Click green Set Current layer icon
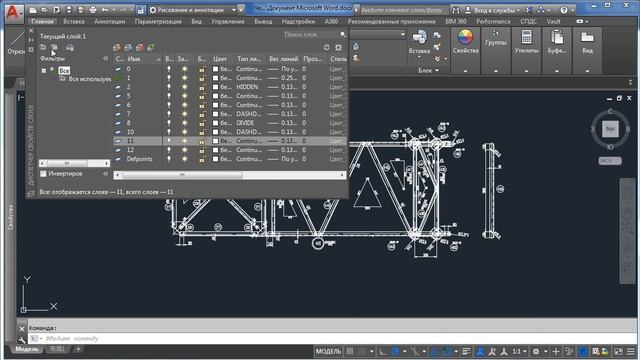The image size is (640, 360). click(151, 48)
